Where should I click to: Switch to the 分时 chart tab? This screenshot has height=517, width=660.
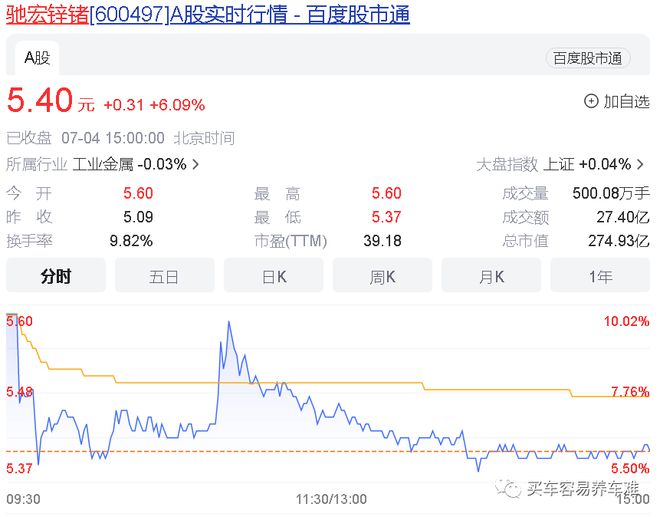coord(56,276)
